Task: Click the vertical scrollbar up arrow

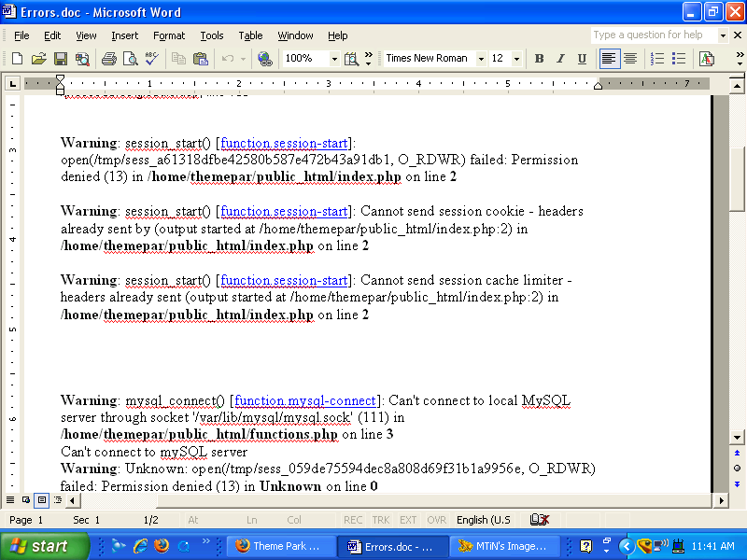Action: tap(737, 86)
